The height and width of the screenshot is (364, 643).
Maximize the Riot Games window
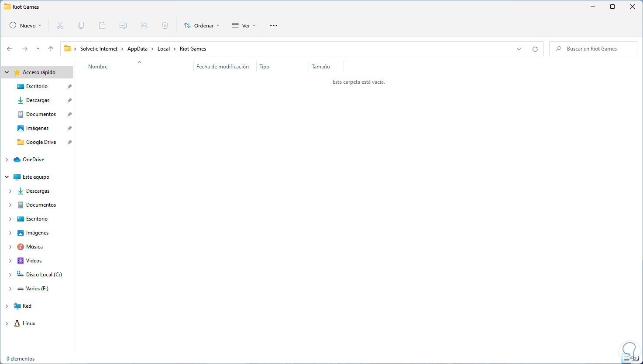coord(612,7)
